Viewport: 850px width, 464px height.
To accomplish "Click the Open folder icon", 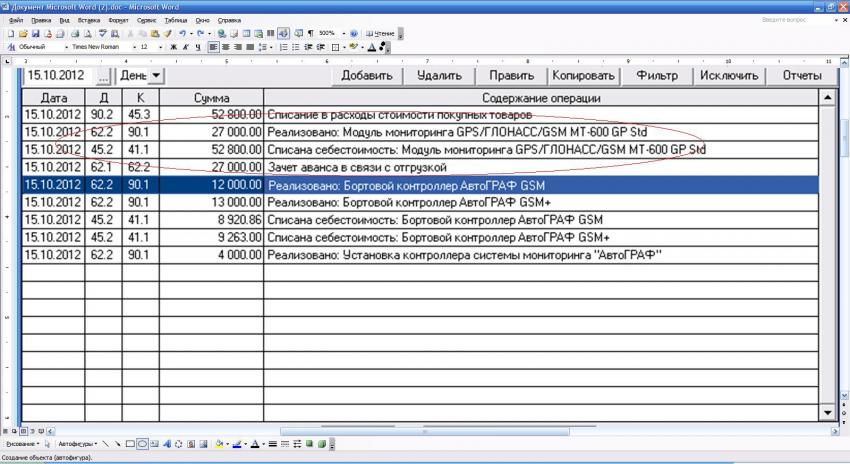I will coord(22,33).
